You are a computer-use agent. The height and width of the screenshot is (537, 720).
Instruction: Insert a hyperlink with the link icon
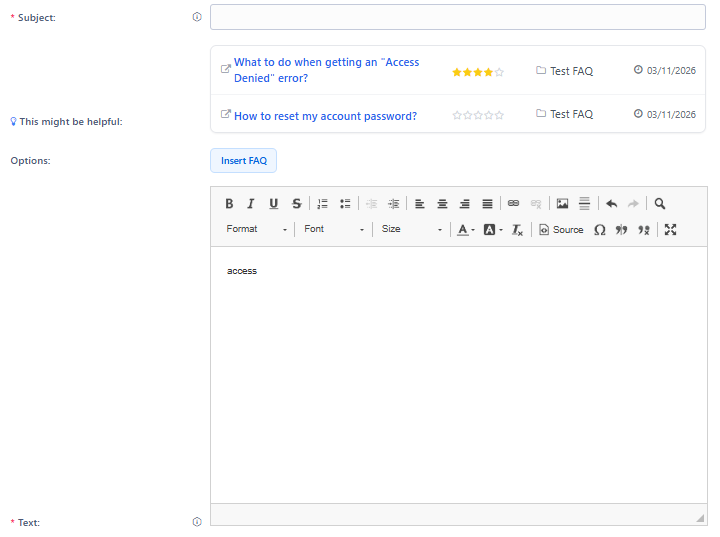(513, 203)
